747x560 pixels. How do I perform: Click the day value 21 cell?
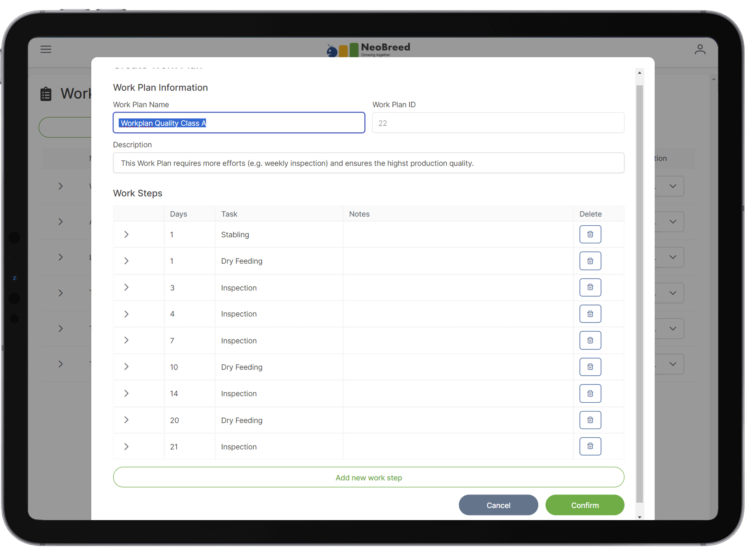190,447
